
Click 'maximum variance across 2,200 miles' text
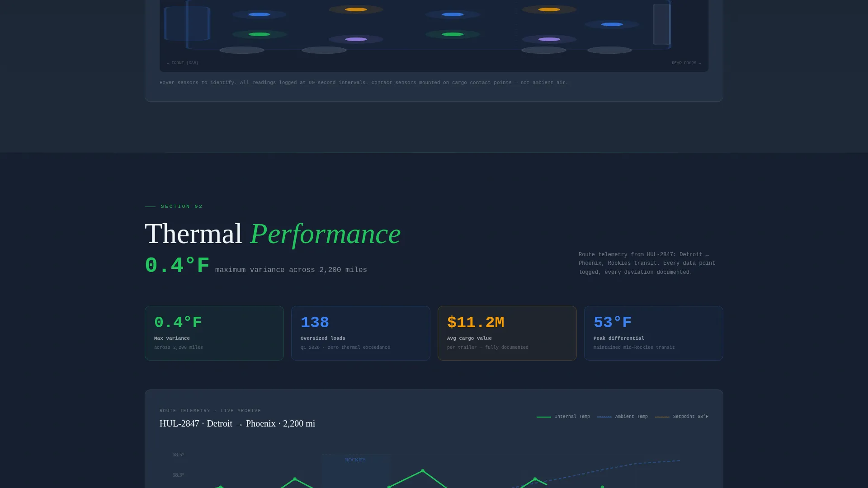tap(291, 270)
